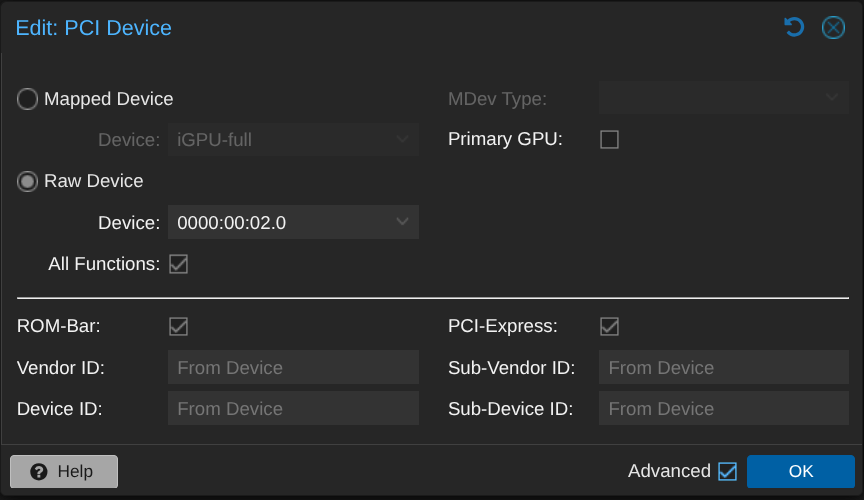Toggle the All Functions checkbox
864x500 pixels.
[x=179, y=264]
